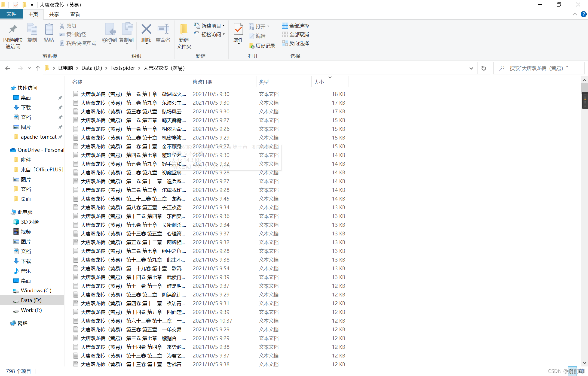Viewport: 588px width, 376px height.
Task: Click the History (历史记录) icon
Action: (252, 46)
